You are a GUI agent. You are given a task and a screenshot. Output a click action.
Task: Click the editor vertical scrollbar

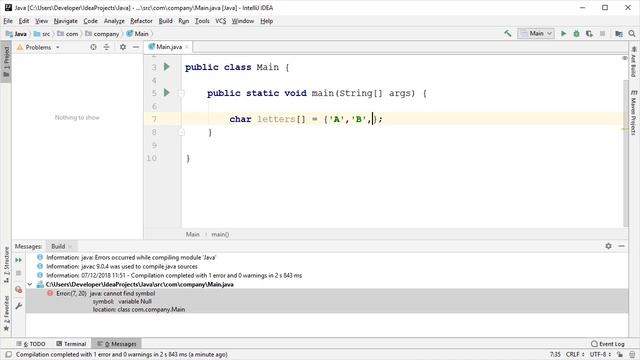point(626,152)
